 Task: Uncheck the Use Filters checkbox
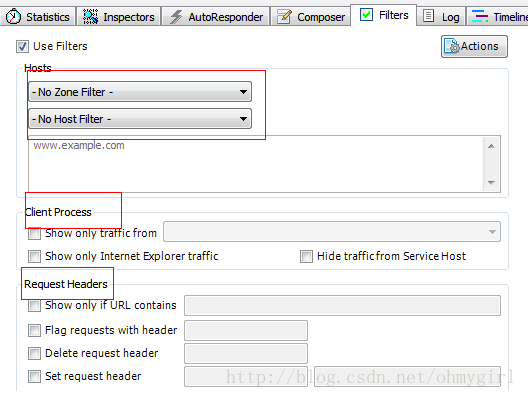22,46
